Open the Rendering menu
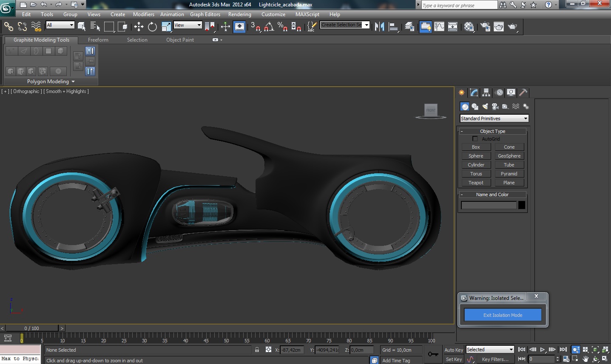 (239, 14)
